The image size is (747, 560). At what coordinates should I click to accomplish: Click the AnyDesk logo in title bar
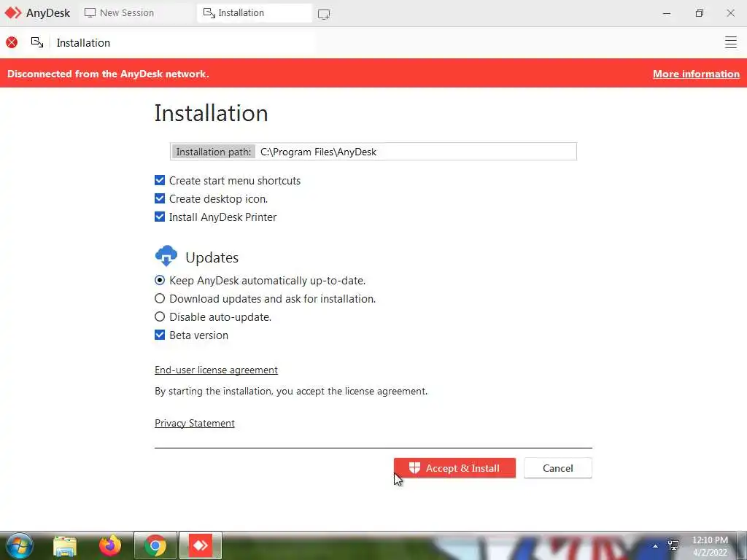click(13, 13)
